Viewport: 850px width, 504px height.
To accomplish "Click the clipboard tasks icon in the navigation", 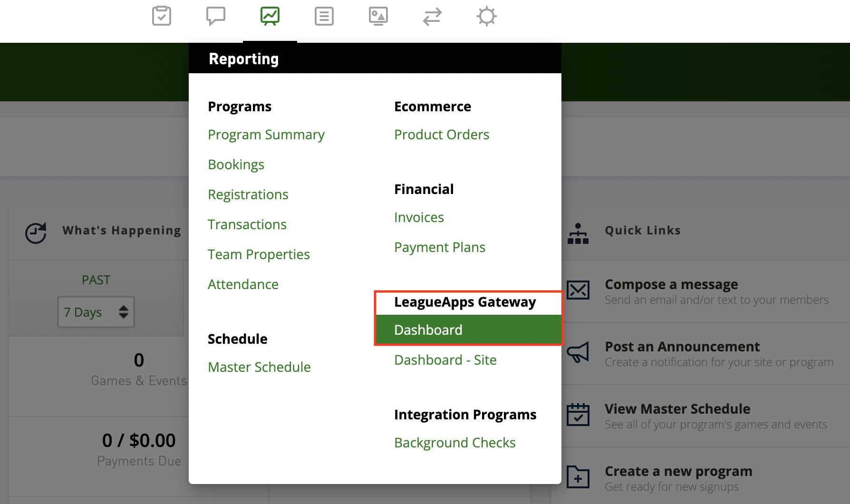I will pos(161,16).
